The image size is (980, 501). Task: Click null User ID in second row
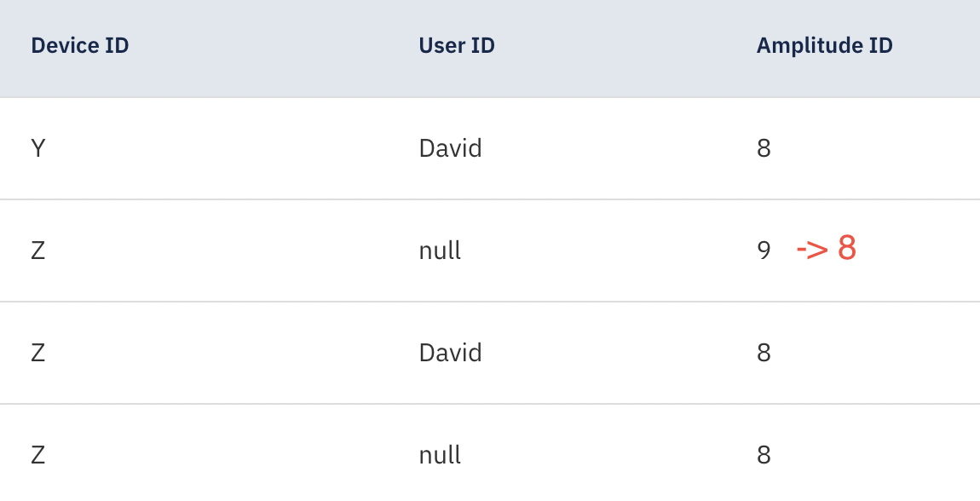click(x=440, y=250)
